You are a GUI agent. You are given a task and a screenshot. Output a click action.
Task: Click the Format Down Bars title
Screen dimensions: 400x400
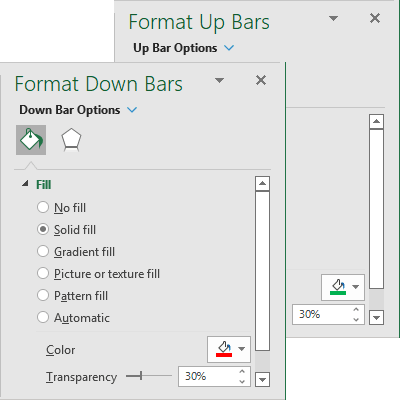99,83
